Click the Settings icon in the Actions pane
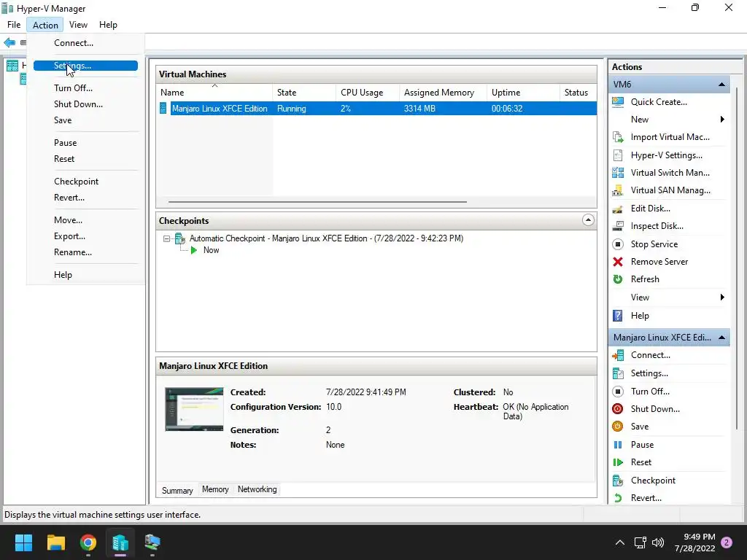Screen dimensions: 747x560 click(618, 373)
